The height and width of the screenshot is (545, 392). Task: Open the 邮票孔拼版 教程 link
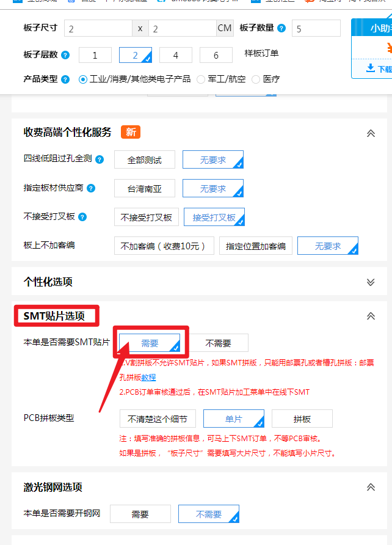pyautogui.click(x=148, y=378)
